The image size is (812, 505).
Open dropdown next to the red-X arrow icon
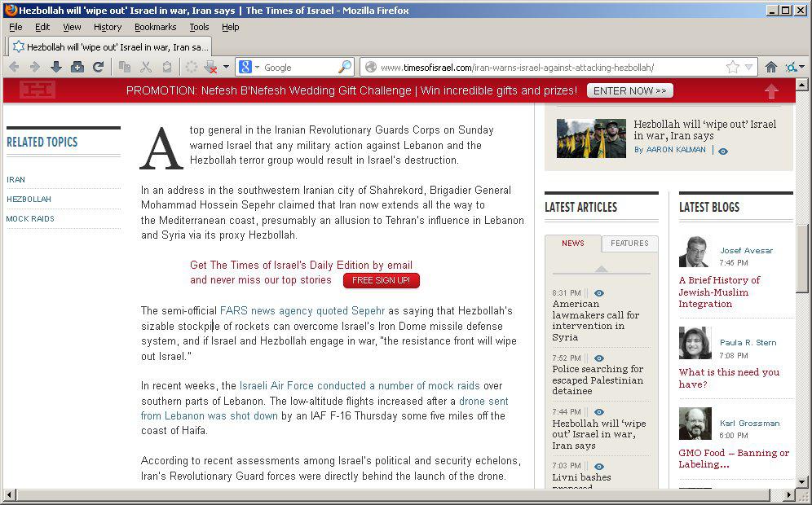tap(226, 67)
